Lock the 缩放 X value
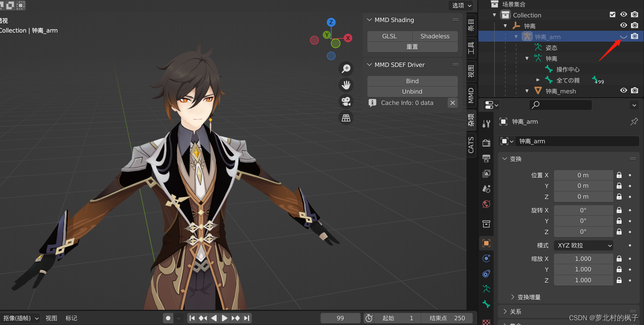Image resolution: width=644 pixels, height=325 pixels. coord(619,259)
